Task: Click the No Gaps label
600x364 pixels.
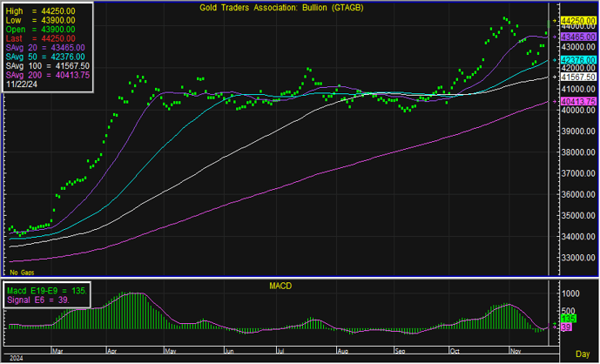Action: point(21,273)
